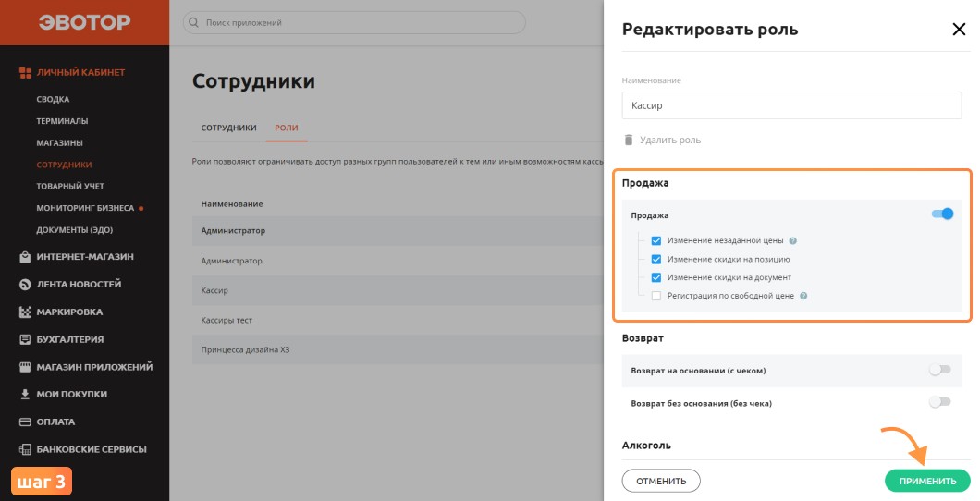Click the Удалить роль link
This screenshot has width=980, height=501.
point(670,140)
